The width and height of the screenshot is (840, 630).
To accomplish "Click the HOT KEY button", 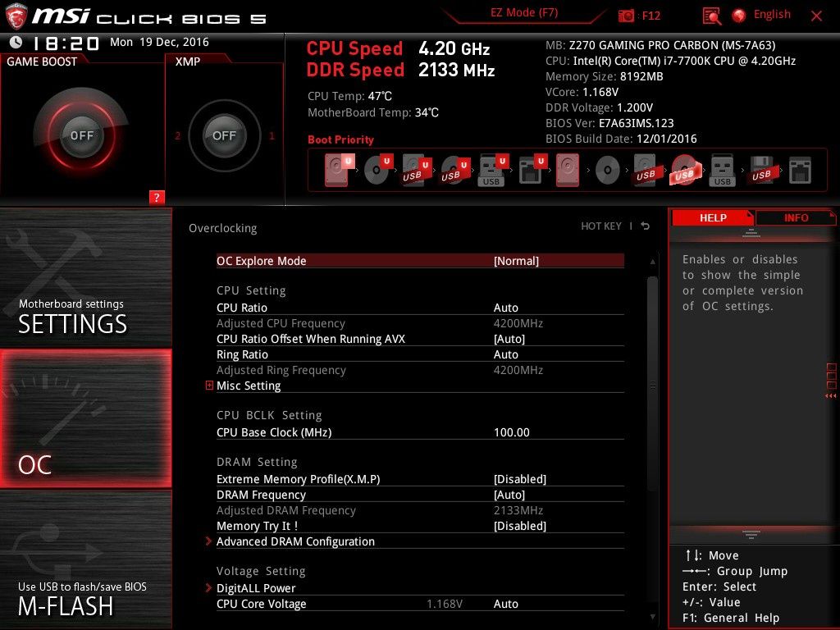I will pos(601,226).
